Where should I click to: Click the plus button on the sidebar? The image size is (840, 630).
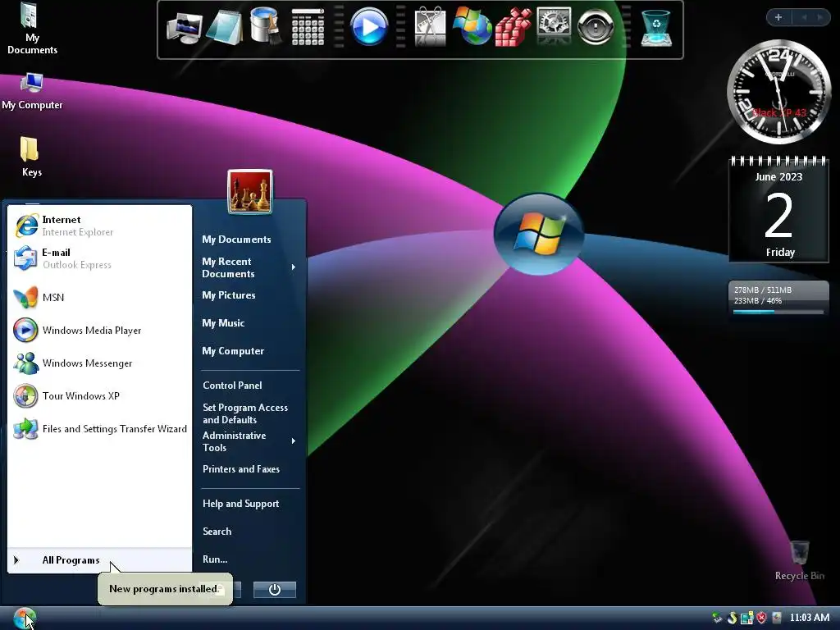point(778,17)
